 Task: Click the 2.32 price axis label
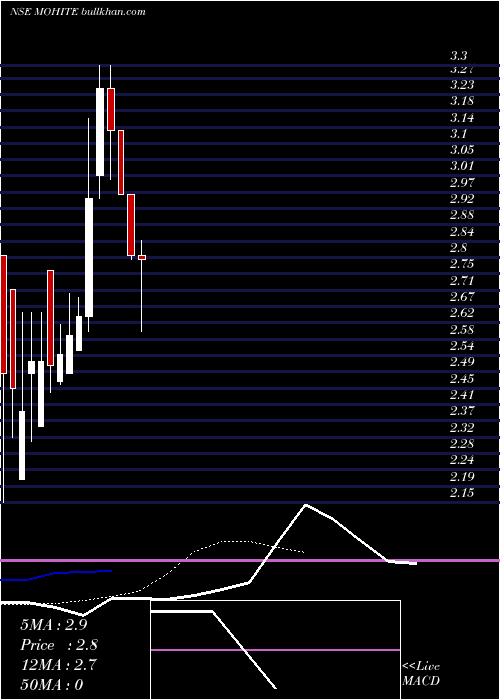tap(462, 428)
